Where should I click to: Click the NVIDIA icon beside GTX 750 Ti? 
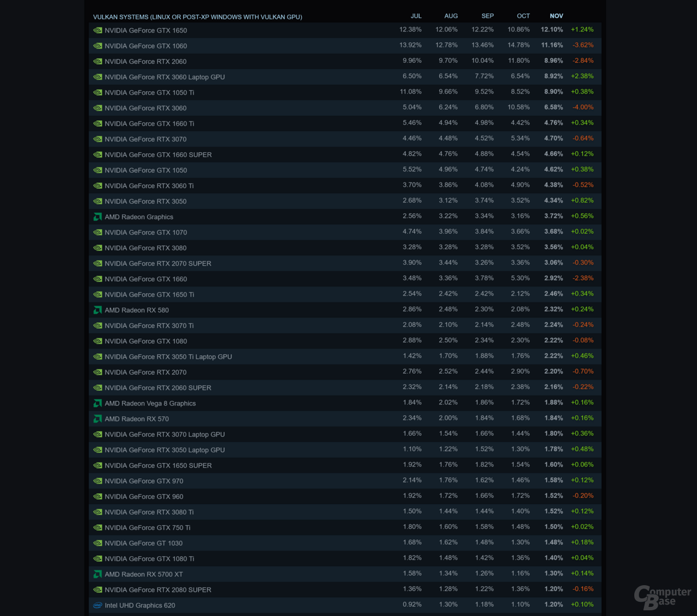click(98, 528)
